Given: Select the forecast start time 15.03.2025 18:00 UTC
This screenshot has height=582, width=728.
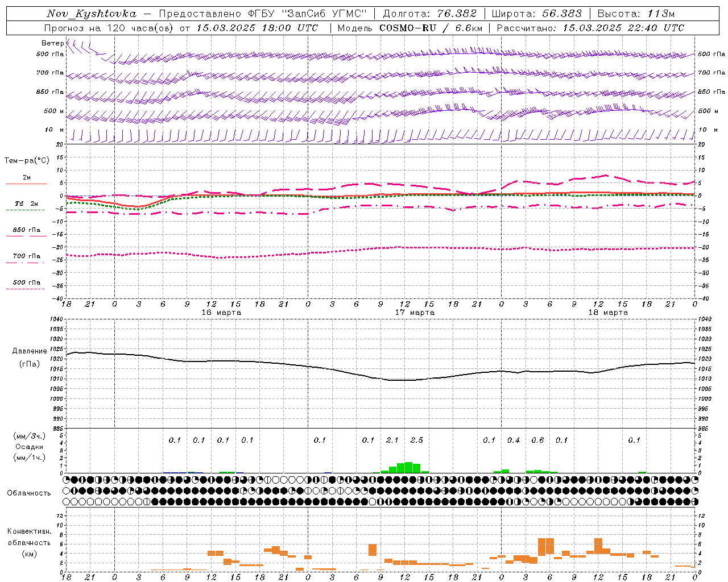Looking at the screenshot, I should pos(257,28).
